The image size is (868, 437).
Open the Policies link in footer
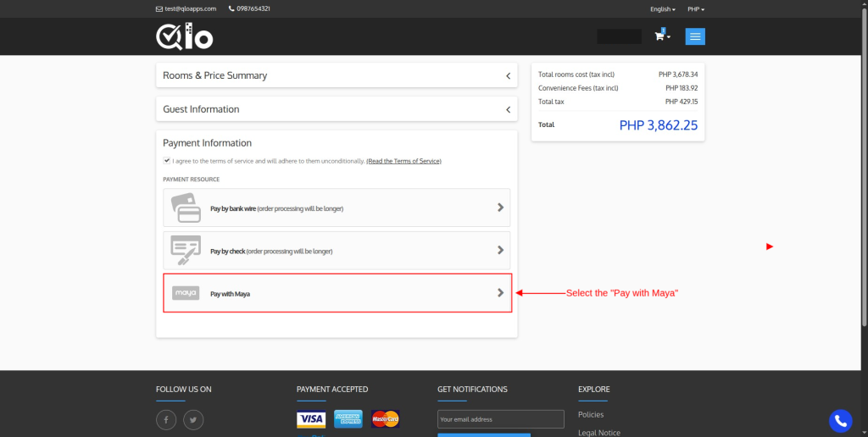click(591, 415)
